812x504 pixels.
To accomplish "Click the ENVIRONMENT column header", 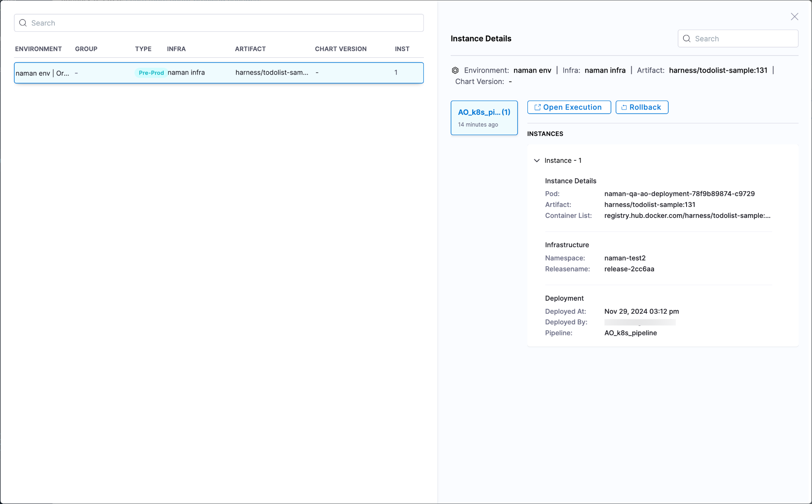I will (x=39, y=49).
